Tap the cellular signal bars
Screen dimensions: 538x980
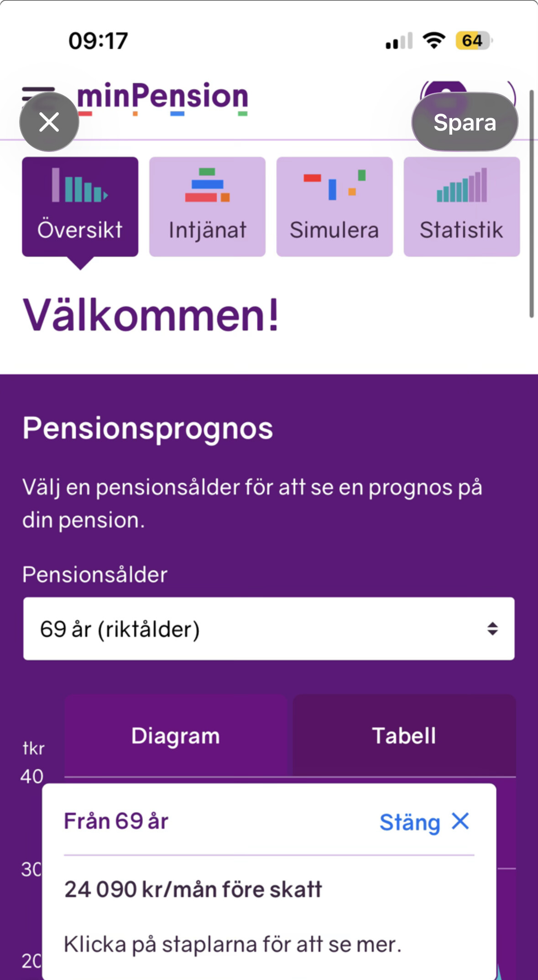[399, 41]
